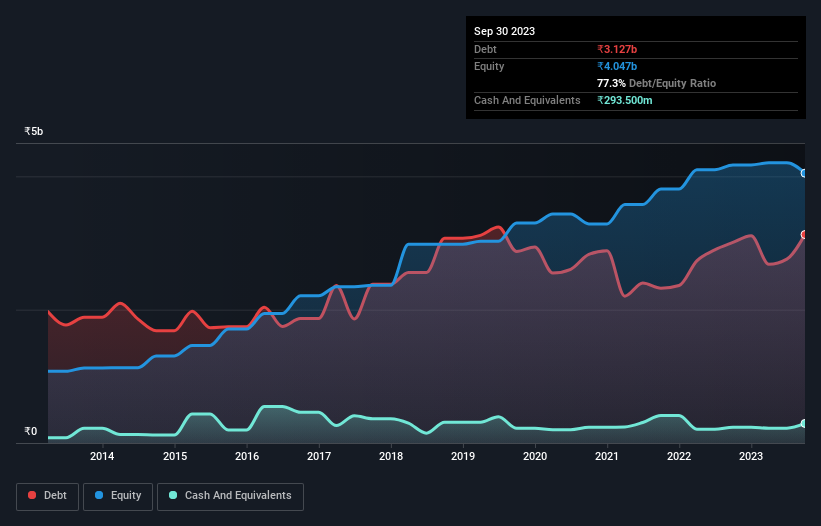Image resolution: width=821 pixels, height=526 pixels.
Task: Toggle the Cash And Equivalents legend button
Action: click(x=230, y=496)
